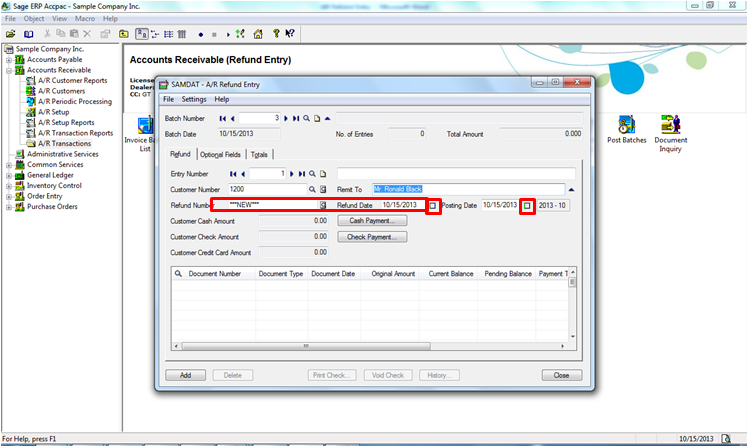Create new entry with page icon
Viewport: 747px width, 446px height.
tap(323, 174)
